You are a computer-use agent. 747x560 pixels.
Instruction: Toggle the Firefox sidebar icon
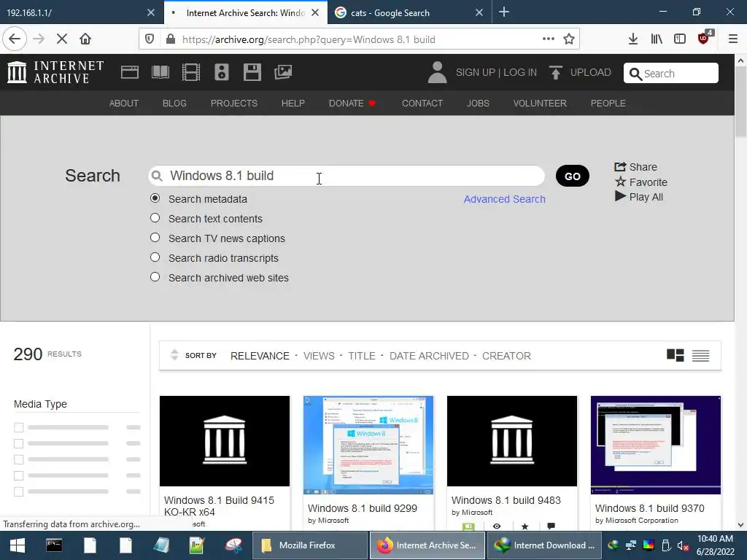tap(680, 39)
